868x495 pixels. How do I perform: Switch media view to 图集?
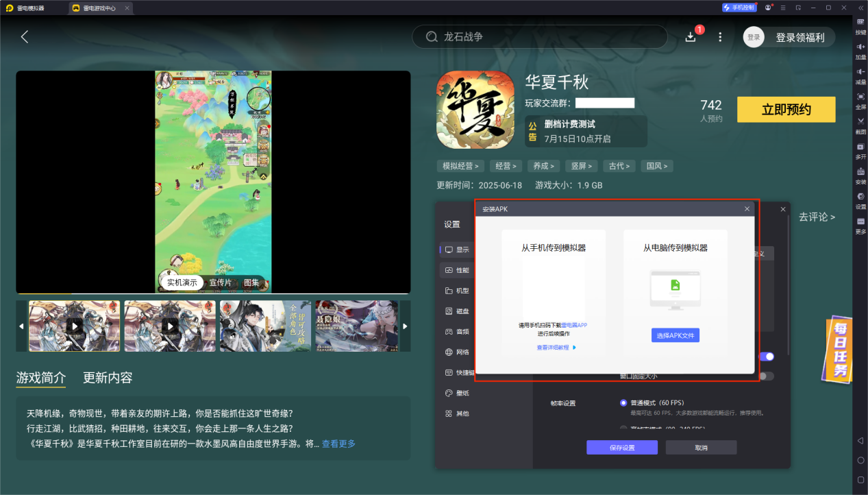click(251, 282)
